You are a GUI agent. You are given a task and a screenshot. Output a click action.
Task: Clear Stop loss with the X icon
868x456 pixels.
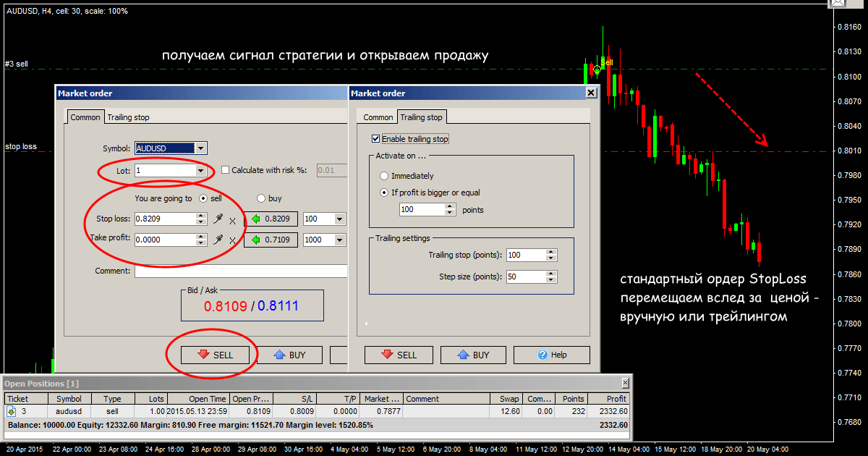click(232, 220)
